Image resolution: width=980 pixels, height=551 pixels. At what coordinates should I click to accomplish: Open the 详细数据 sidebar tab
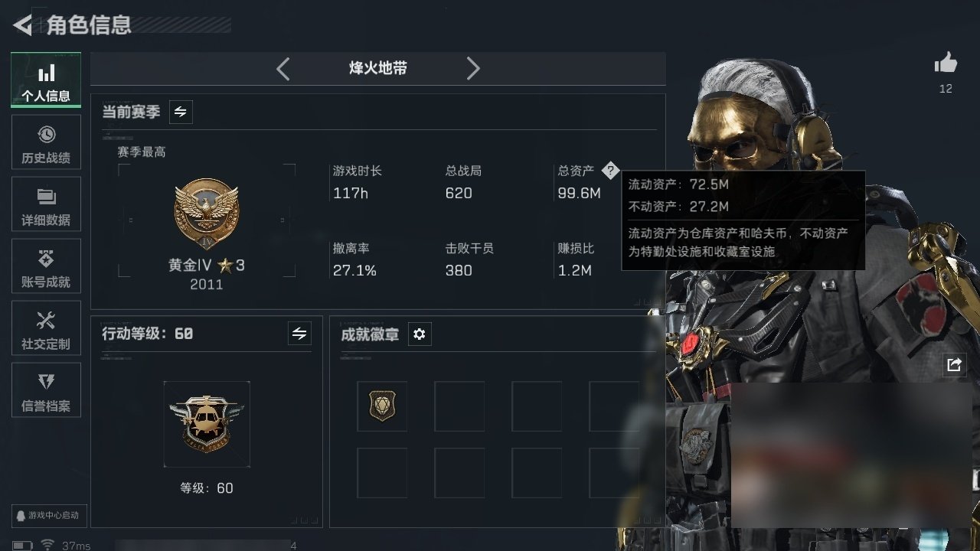point(46,204)
